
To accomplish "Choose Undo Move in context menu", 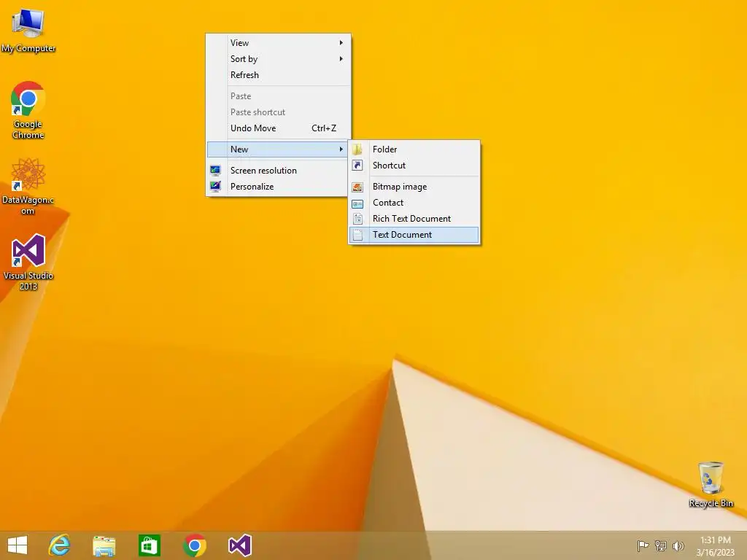I will (279, 128).
